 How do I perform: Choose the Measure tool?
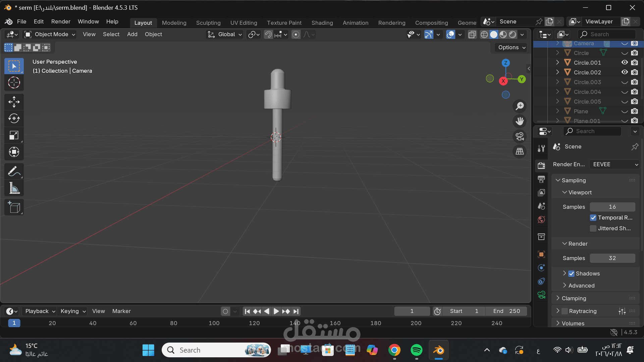click(14, 188)
